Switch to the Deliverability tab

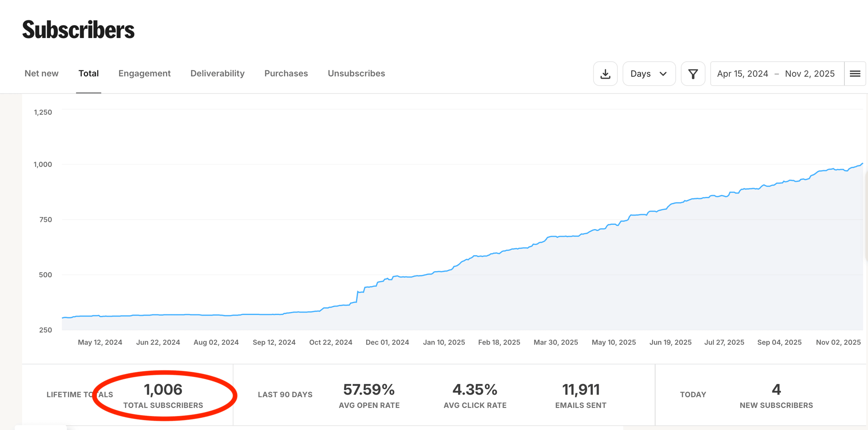point(217,73)
